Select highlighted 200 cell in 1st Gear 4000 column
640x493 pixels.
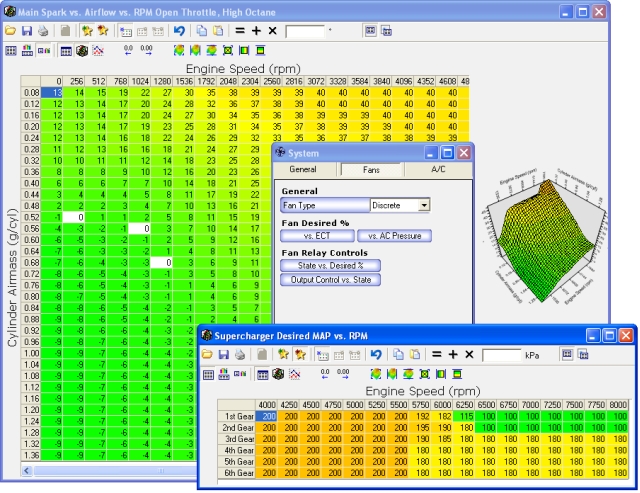[266, 416]
